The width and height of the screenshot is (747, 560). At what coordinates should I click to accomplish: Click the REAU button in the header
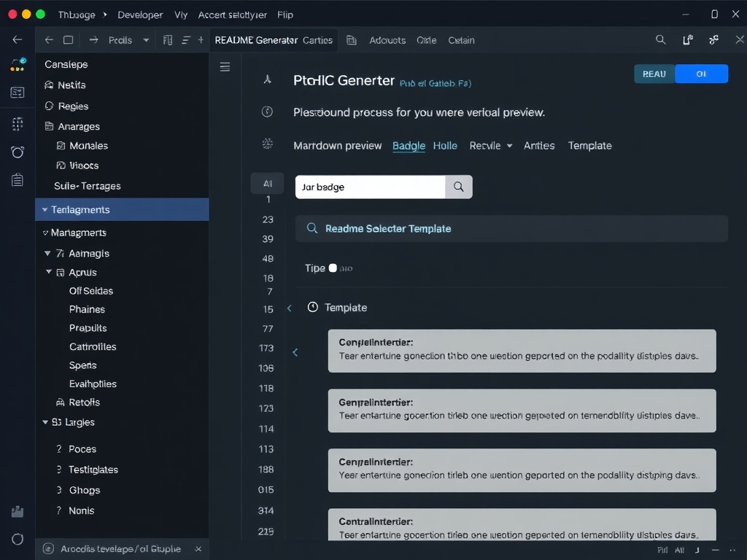pos(654,74)
